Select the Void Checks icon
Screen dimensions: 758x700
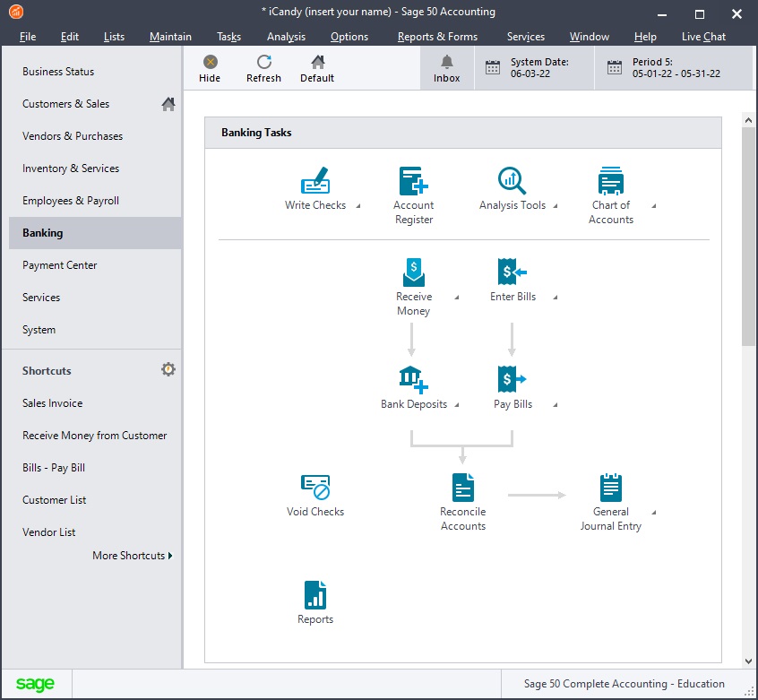tap(315, 487)
